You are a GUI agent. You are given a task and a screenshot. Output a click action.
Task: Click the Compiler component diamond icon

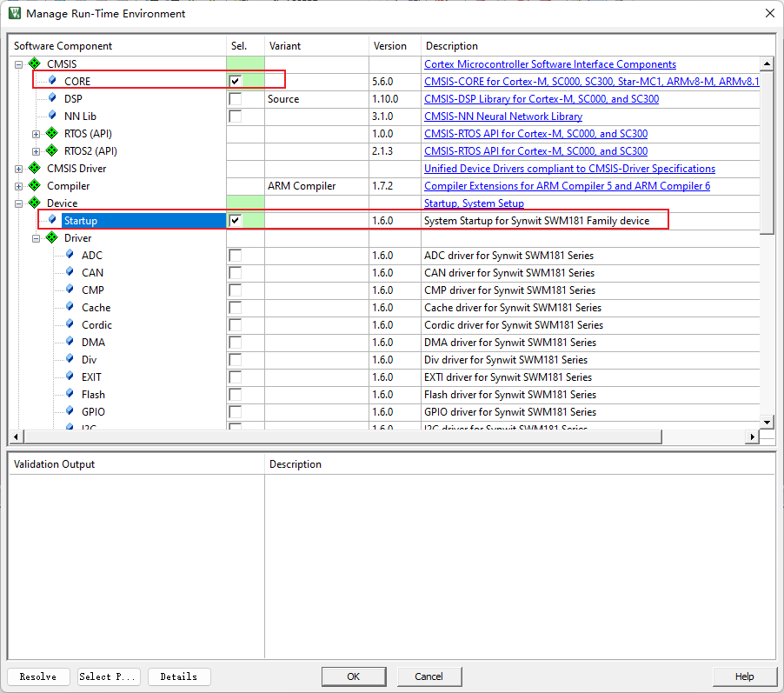tap(35, 186)
